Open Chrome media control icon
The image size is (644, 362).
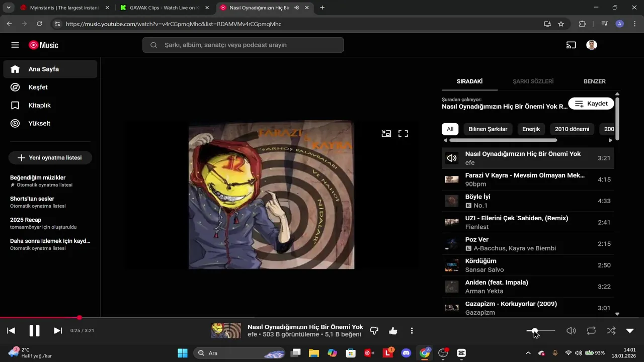tap(605, 24)
